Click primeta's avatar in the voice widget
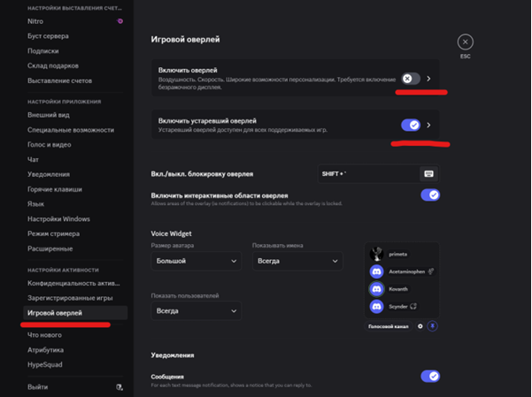This screenshot has height=397, width=532. click(x=376, y=254)
